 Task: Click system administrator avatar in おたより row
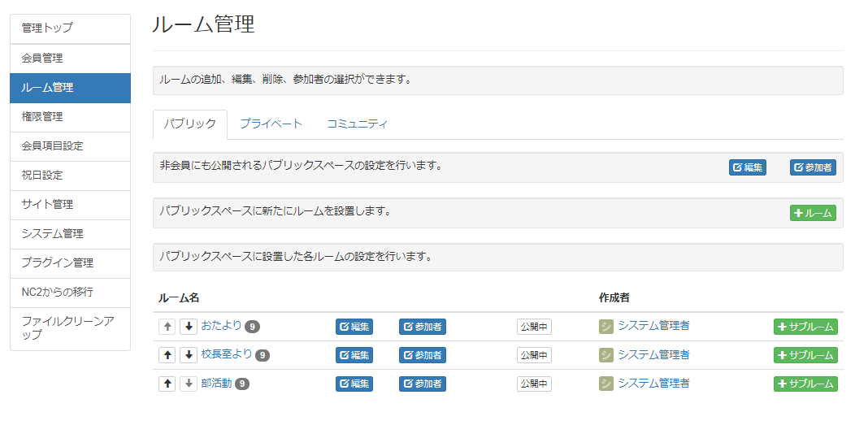pyautogui.click(x=606, y=327)
